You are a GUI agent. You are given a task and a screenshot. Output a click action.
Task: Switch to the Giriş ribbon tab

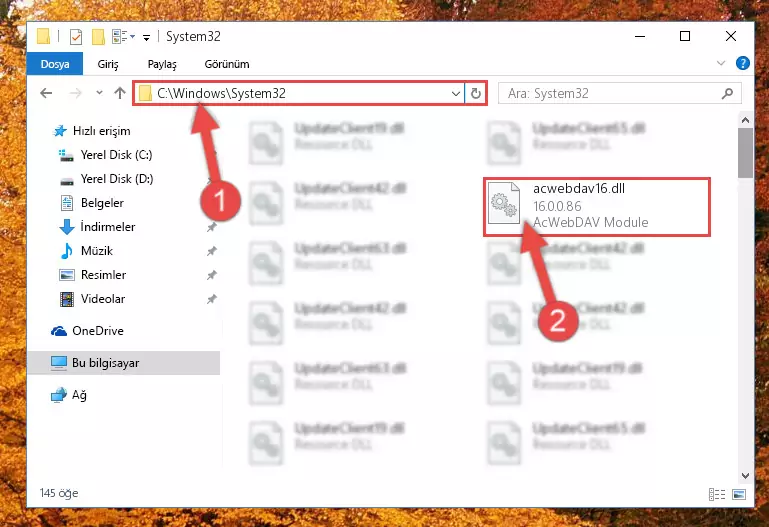(108, 64)
